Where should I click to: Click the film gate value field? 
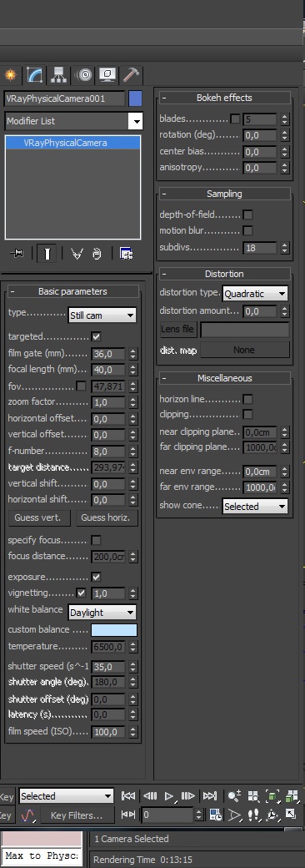109,354
